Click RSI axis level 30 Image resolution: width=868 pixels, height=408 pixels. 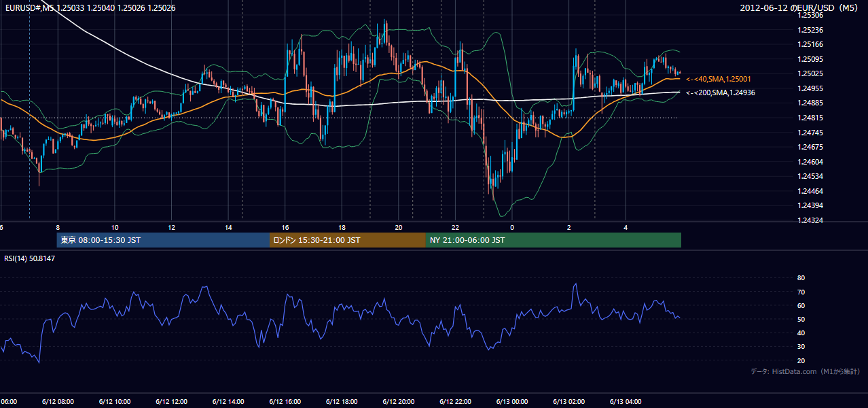coord(801,347)
